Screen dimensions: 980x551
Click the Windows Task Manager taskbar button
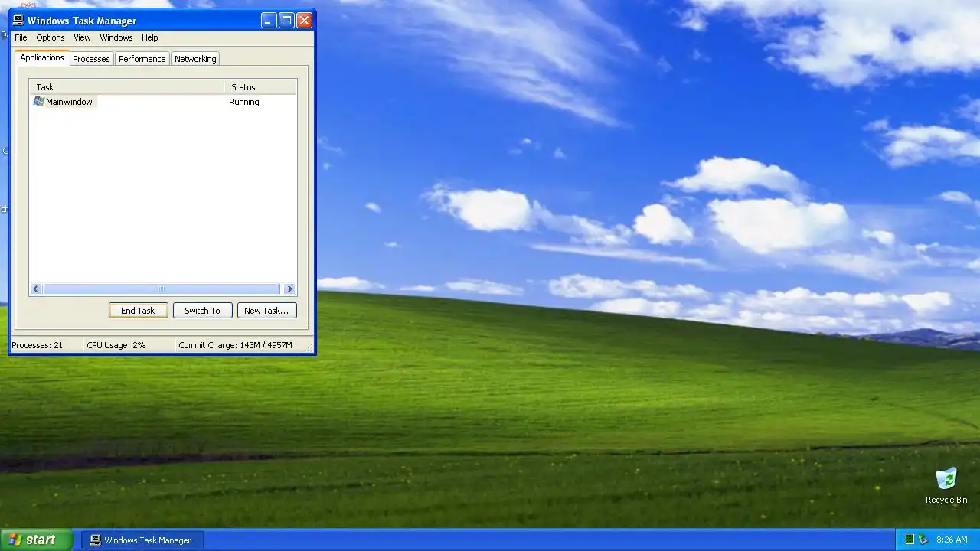pyautogui.click(x=142, y=540)
